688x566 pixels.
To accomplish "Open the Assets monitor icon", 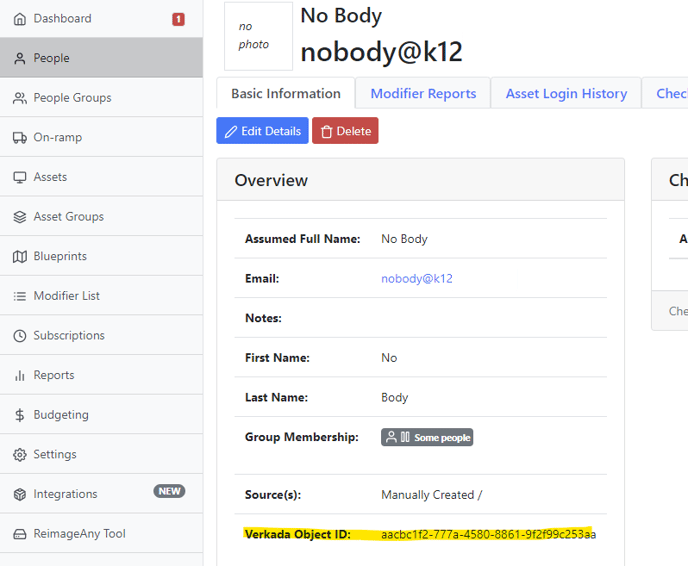I will point(20,177).
